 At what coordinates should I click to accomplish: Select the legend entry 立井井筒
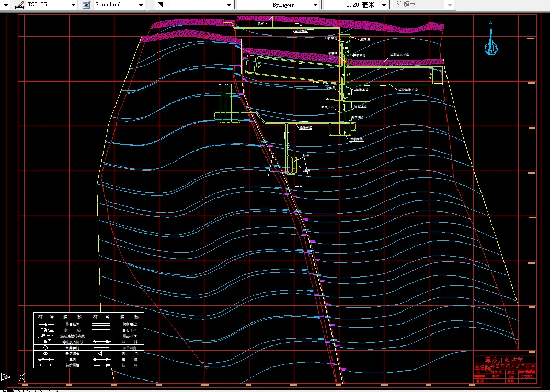(x=73, y=348)
